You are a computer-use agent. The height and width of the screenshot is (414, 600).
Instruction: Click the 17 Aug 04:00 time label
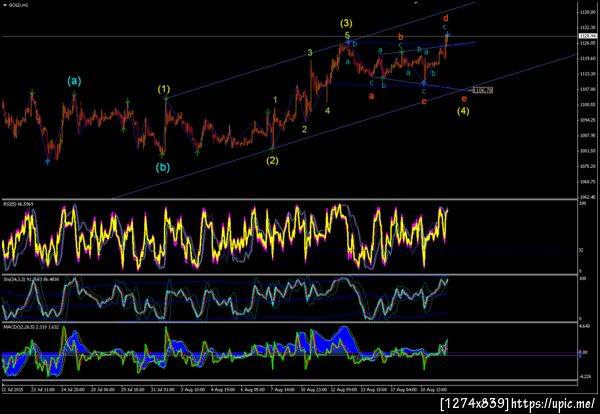click(403, 390)
